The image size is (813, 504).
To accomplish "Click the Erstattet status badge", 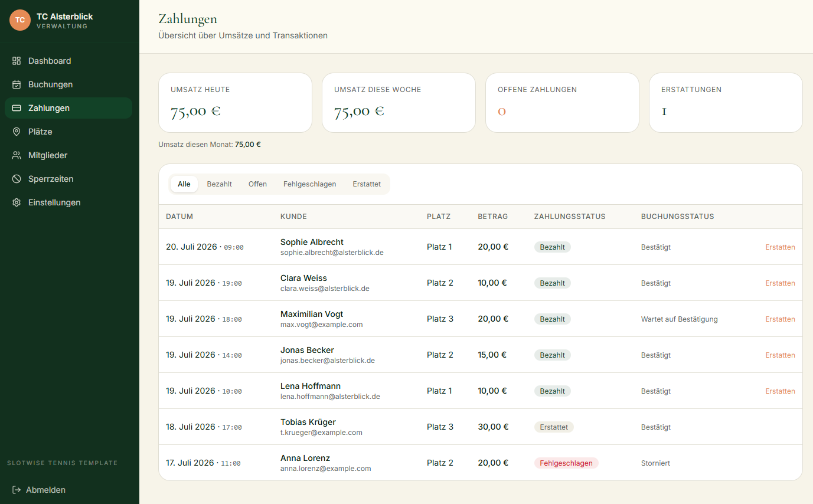I will [x=554, y=427].
